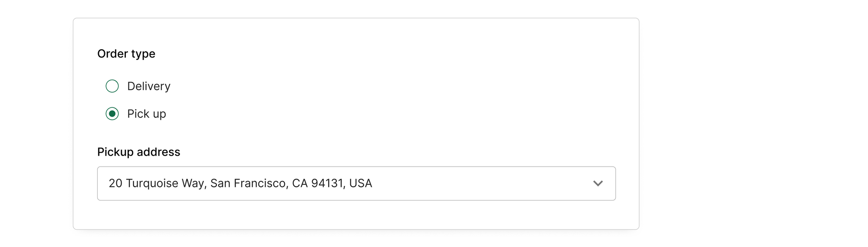Click "CA 94131, USA" in the address selector
This screenshot has width=868, height=247.
point(332,184)
